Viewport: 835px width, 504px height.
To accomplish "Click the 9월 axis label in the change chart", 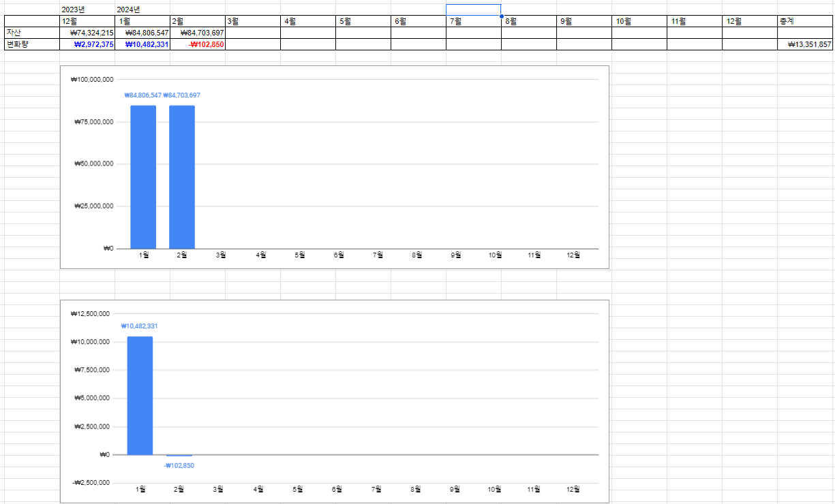I will click(x=455, y=490).
